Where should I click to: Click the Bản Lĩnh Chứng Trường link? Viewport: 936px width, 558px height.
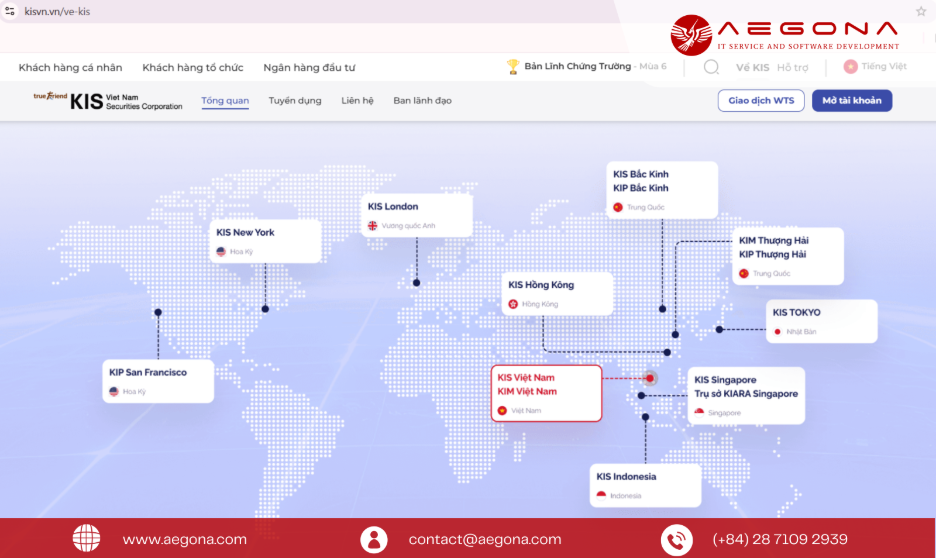click(577, 66)
